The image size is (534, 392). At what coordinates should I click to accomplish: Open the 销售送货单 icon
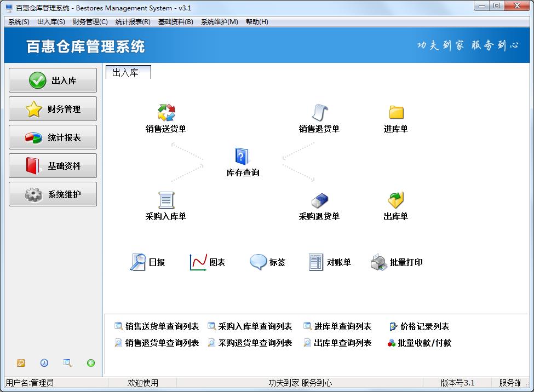(166, 112)
